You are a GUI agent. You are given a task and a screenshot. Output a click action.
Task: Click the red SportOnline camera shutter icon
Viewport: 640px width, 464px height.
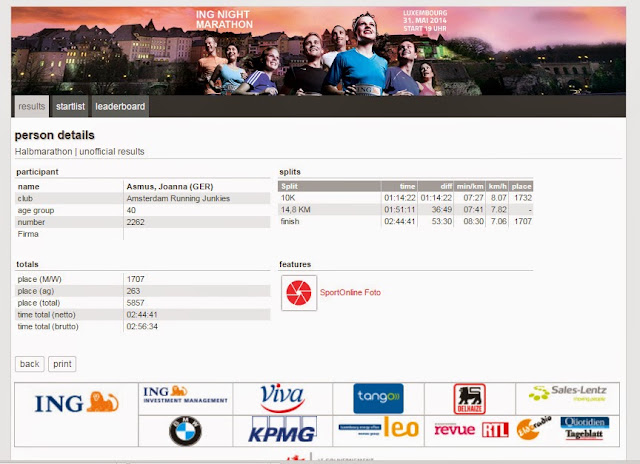click(299, 293)
